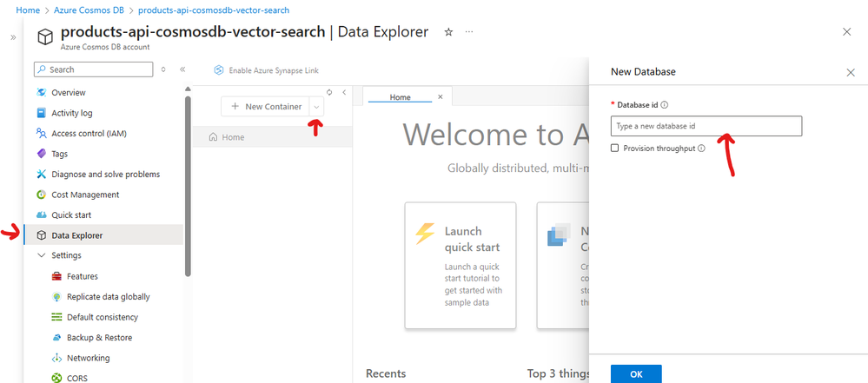The width and height of the screenshot is (868, 383).
Task: Click the Networking icon
Action: pyautogui.click(x=56, y=358)
